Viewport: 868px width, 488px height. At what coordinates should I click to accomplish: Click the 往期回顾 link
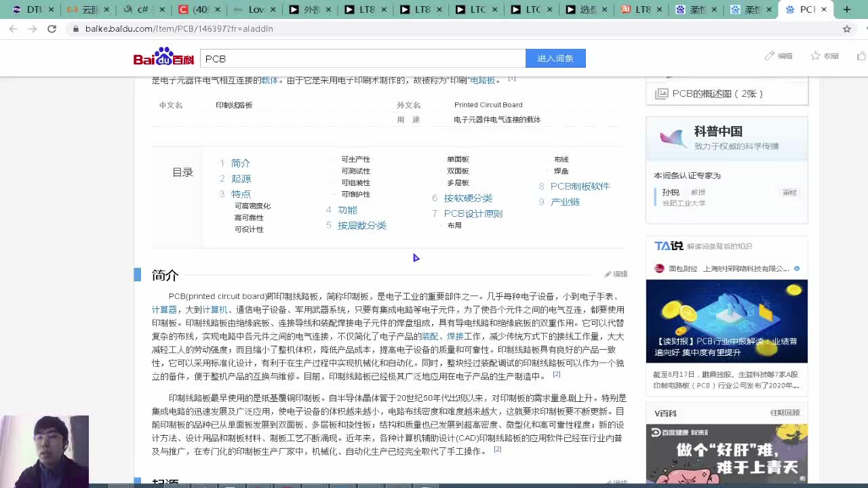[785, 413]
